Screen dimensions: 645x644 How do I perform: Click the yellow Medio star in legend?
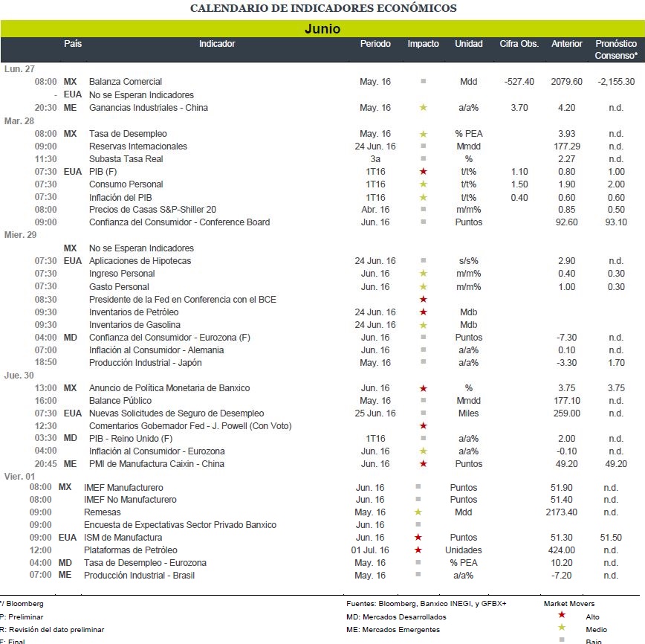click(x=562, y=628)
